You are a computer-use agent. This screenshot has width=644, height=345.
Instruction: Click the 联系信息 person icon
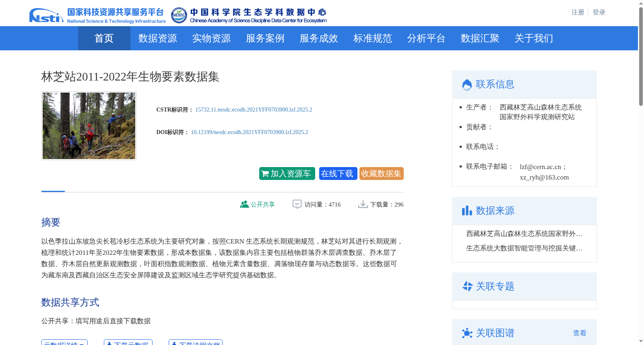[x=467, y=85]
